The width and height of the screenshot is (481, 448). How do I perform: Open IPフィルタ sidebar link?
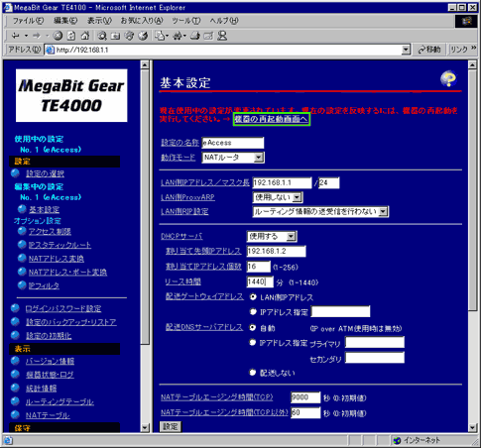[x=44, y=285]
